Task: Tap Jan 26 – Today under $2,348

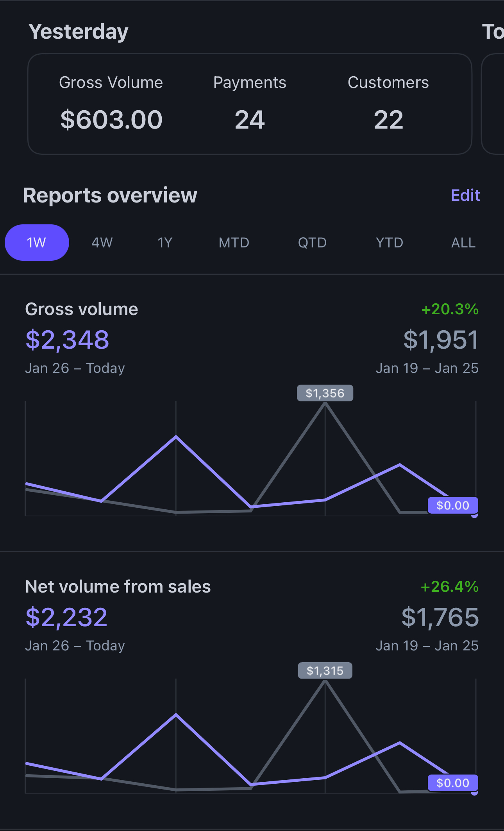Action: pyautogui.click(x=75, y=368)
